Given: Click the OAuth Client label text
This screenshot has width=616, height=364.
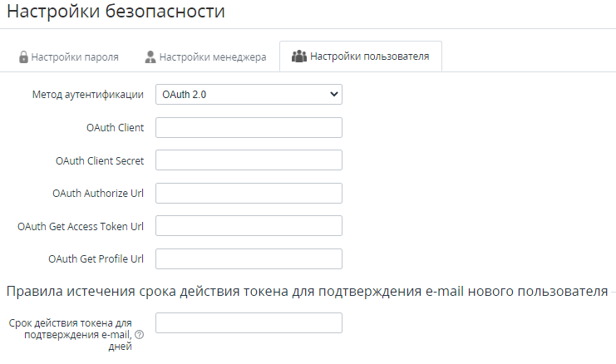Looking at the screenshot, I should point(115,128).
